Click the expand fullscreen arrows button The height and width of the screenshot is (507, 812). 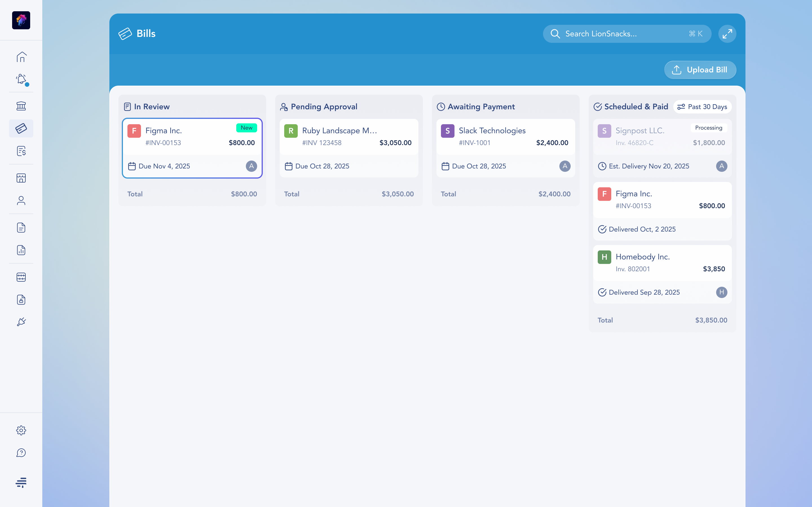tap(727, 34)
